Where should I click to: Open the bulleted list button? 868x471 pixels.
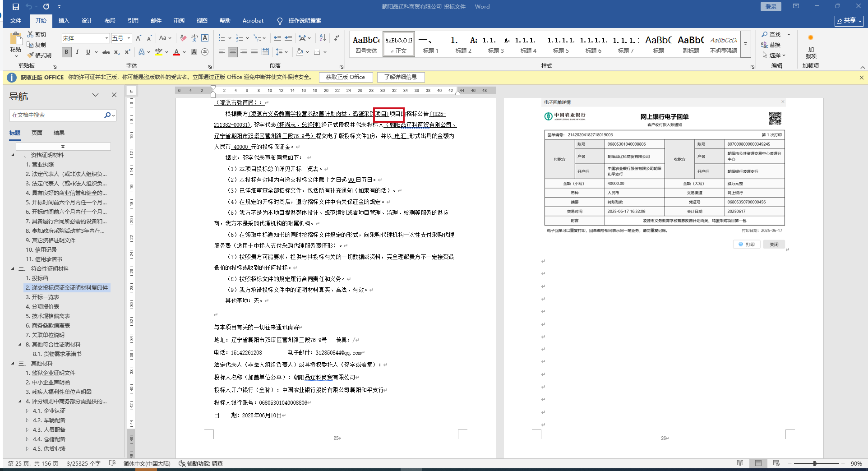222,38
